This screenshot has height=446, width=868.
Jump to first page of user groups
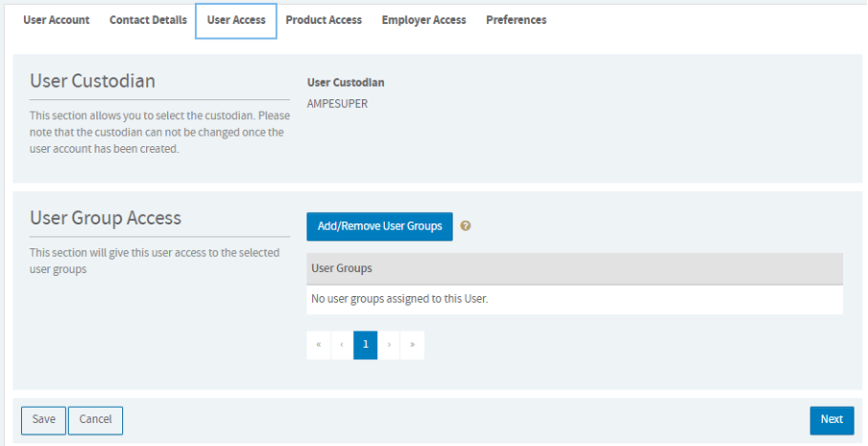click(x=319, y=345)
